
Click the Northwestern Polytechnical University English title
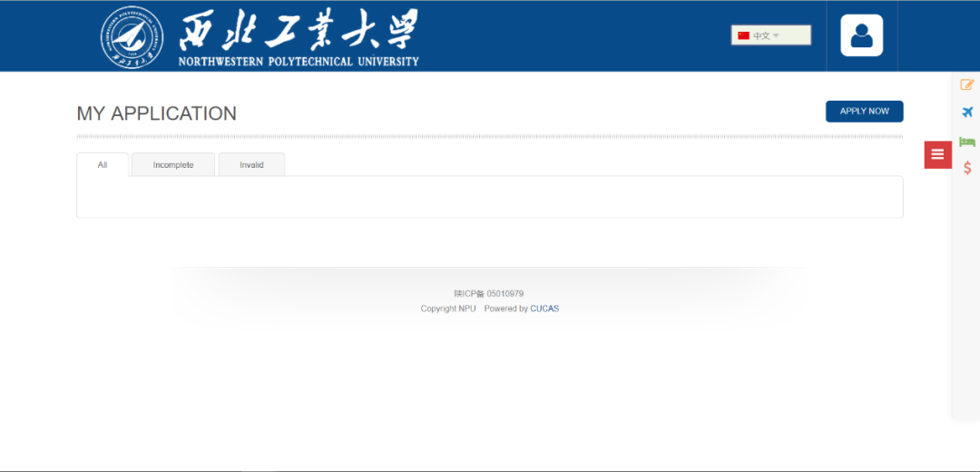[x=299, y=61]
